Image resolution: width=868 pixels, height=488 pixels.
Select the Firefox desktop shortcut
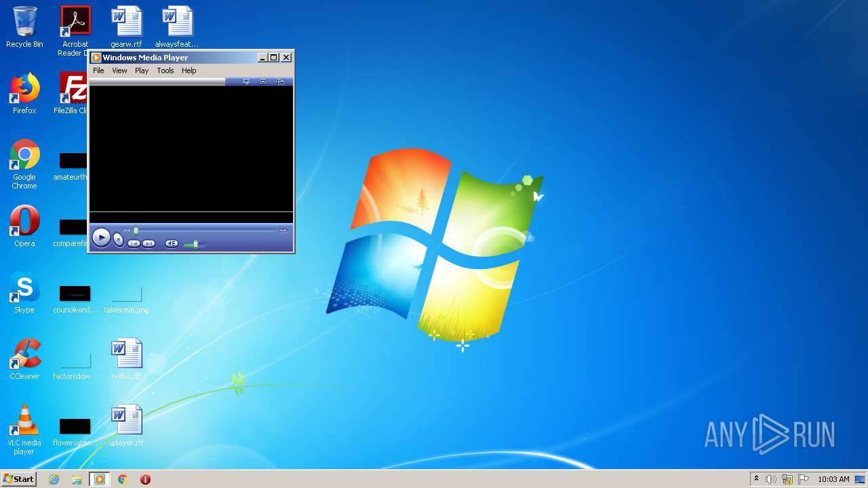(24, 94)
